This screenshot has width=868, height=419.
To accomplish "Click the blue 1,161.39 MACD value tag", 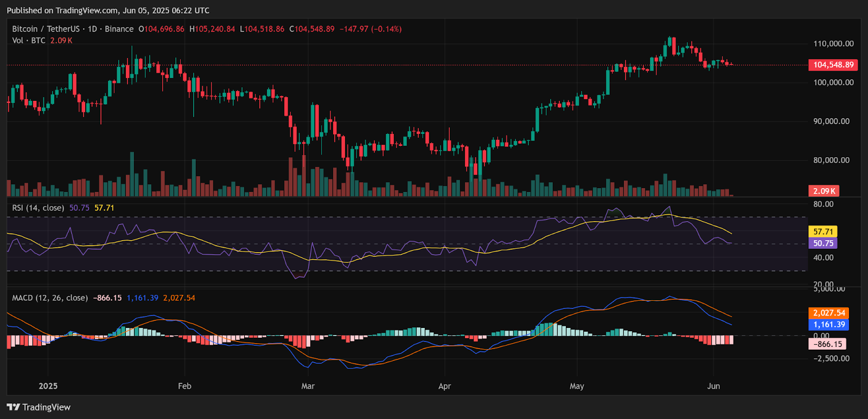I will (x=829, y=325).
